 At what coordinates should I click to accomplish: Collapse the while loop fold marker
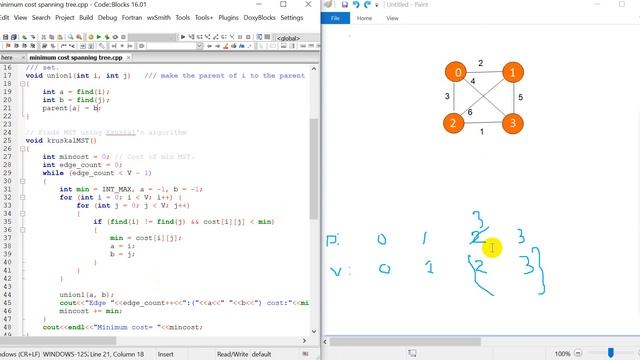click(23, 181)
